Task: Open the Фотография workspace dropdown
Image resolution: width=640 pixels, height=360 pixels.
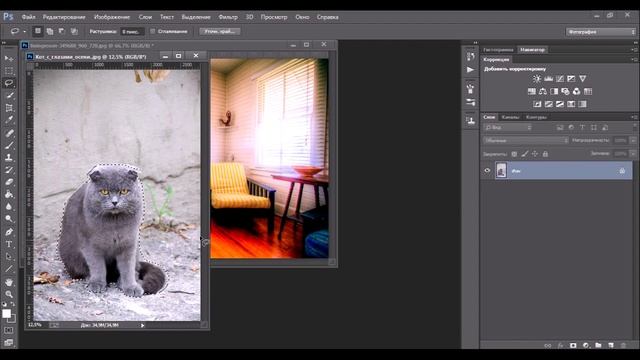Action: pos(600,31)
